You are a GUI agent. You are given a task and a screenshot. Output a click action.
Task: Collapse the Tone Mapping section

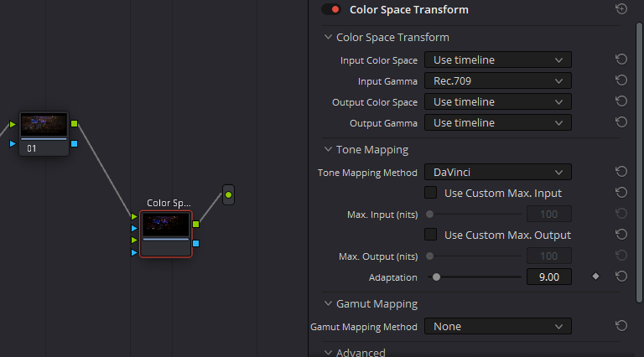(x=328, y=149)
